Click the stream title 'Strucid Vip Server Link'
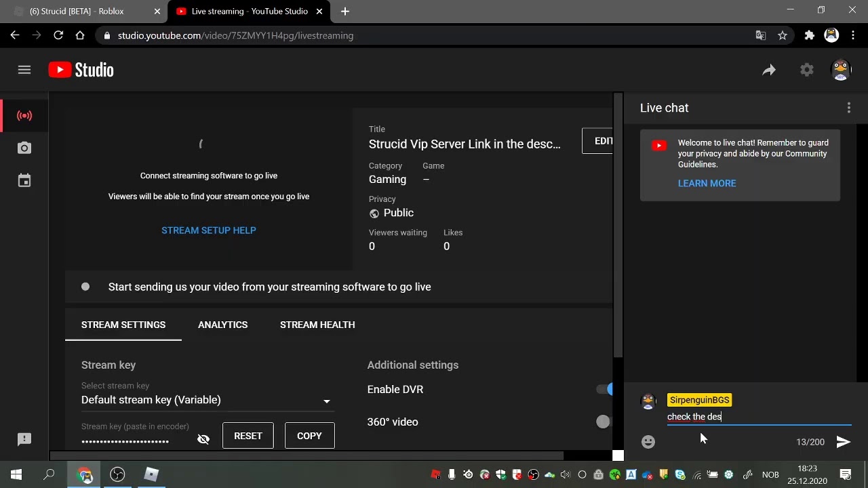This screenshot has width=868, height=488. pyautogui.click(x=465, y=144)
